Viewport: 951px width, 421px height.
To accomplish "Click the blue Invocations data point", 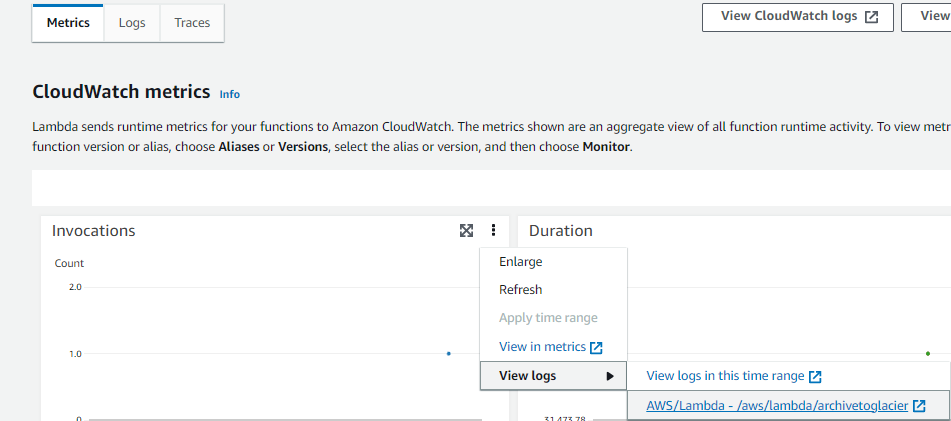I will (448, 353).
